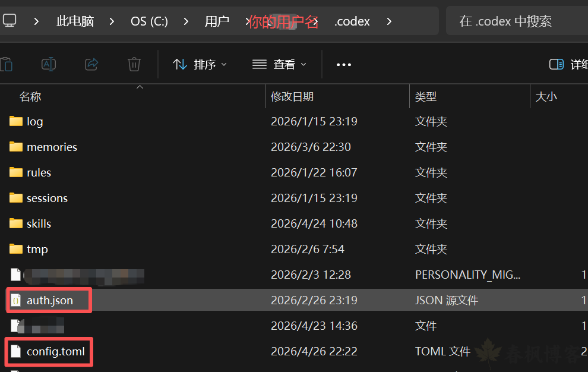The image size is (588, 372).
Task: Click the JSON 源文件 type cell
Action: click(x=447, y=300)
